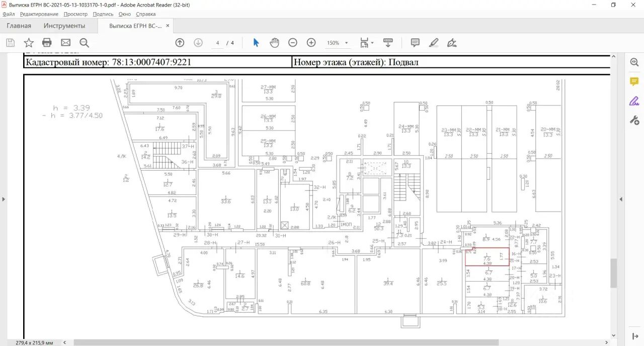The width and height of the screenshot is (644, 346).
Task: Zoom out with the minus button
Action: click(x=293, y=43)
